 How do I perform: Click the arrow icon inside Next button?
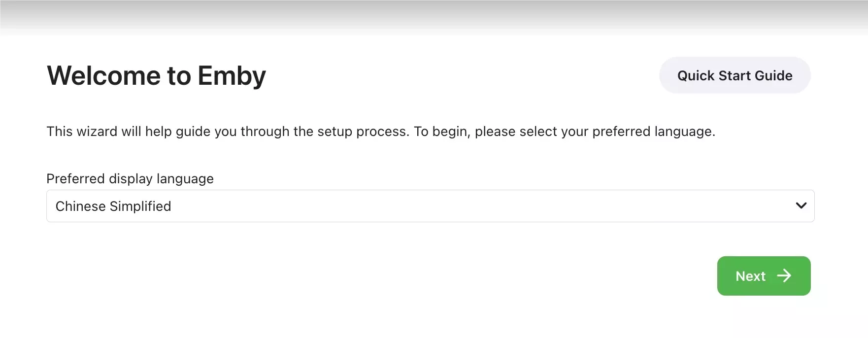(784, 275)
